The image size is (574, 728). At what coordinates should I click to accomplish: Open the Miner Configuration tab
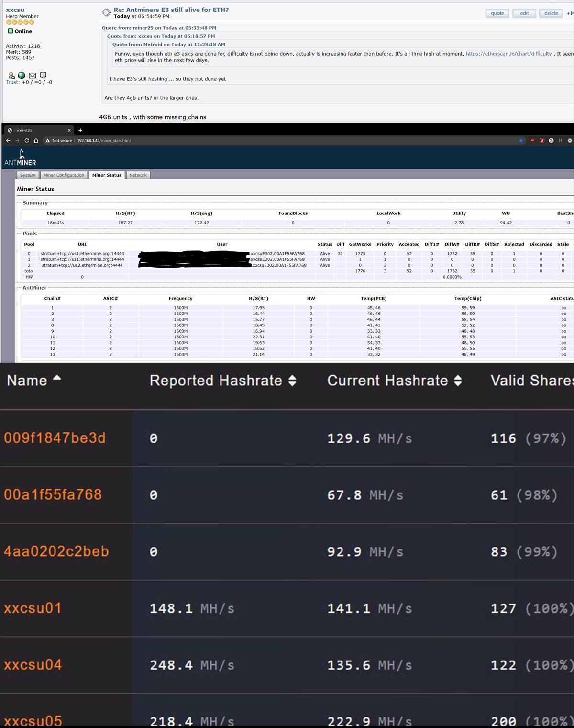pyautogui.click(x=64, y=175)
